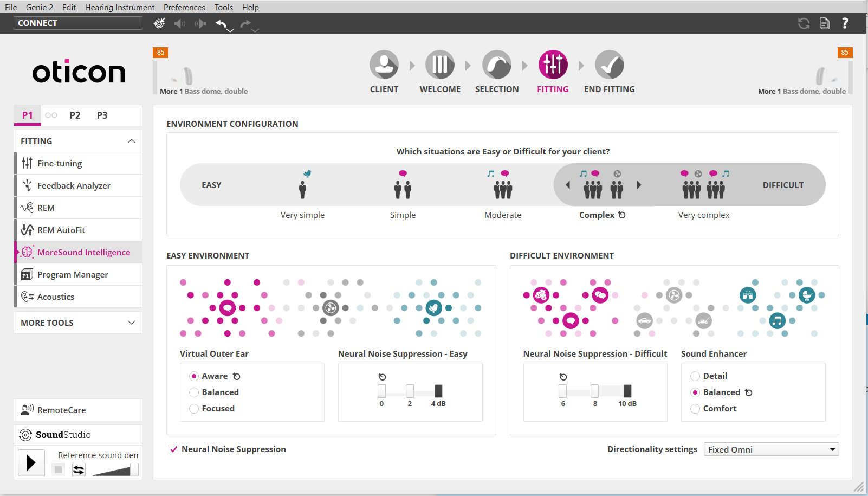The height and width of the screenshot is (496, 868).
Task: Uncheck the Neural Noise Suppression checkbox
Action: pos(173,449)
